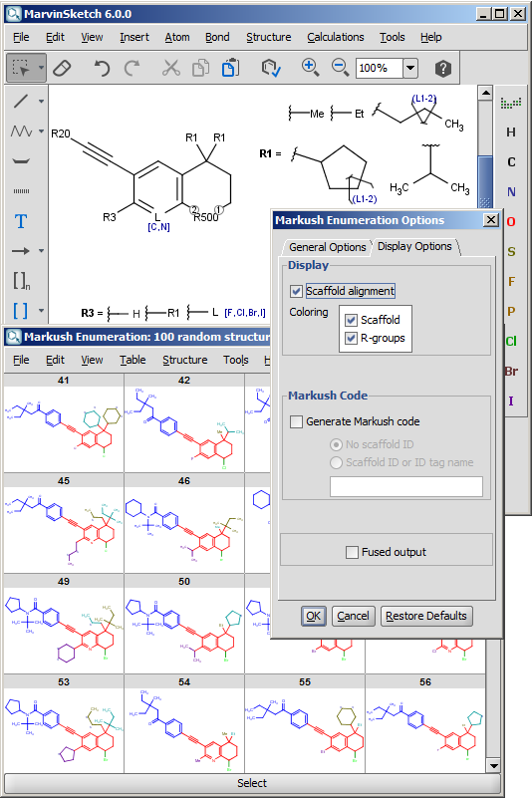Open the Help question mark icon
Screen dimensions: 532x798
[x=443, y=68]
